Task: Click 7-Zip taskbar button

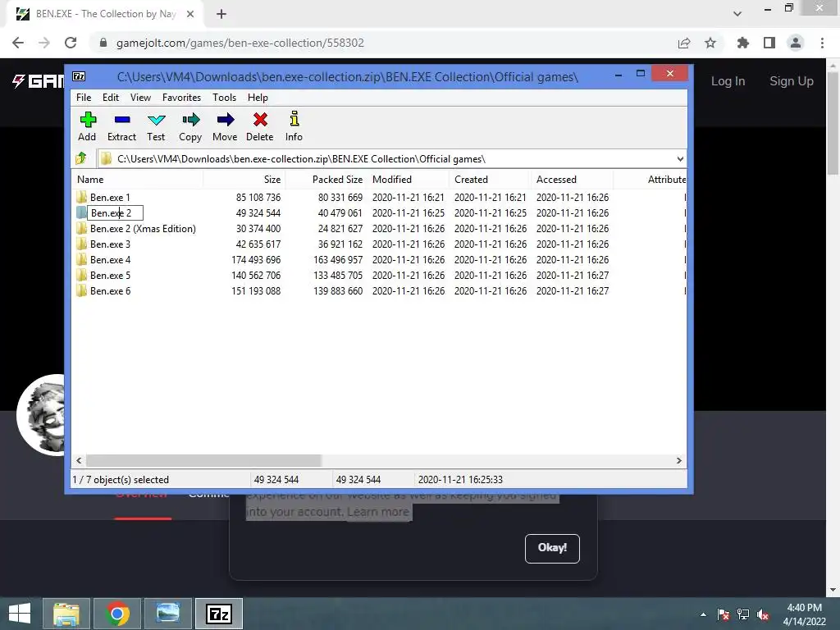Action: pyautogui.click(x=218, y=614)
